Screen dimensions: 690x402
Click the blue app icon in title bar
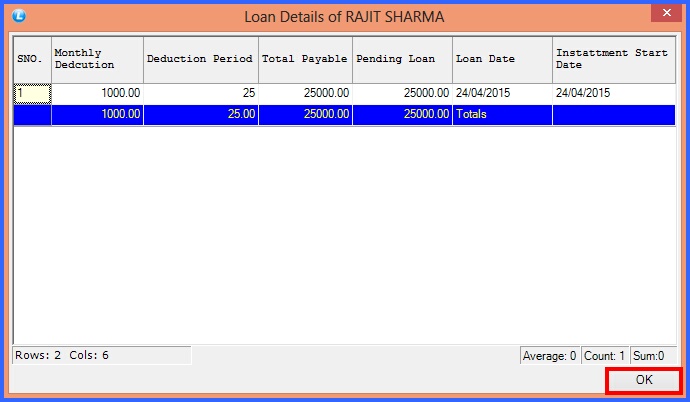click(19, 16)
